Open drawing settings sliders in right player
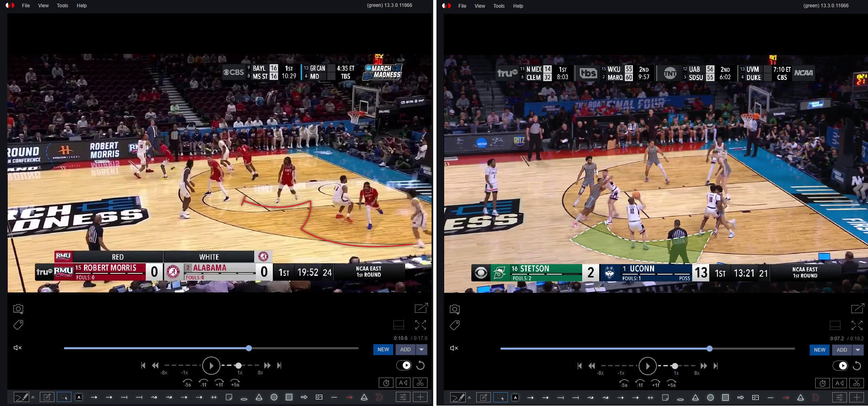 pyautogui.click(x=840, y=397)
